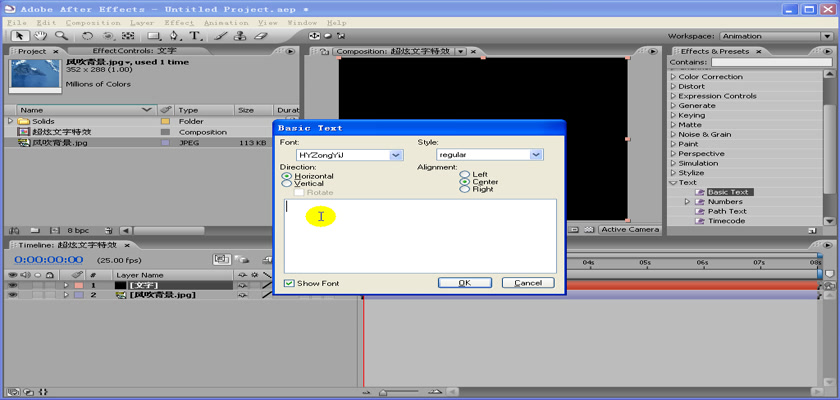Select the Orbit Camera tool
Image resolution: width=840 pixels, height=400 pixels.
pyautogui.click(x=108, y=36)
